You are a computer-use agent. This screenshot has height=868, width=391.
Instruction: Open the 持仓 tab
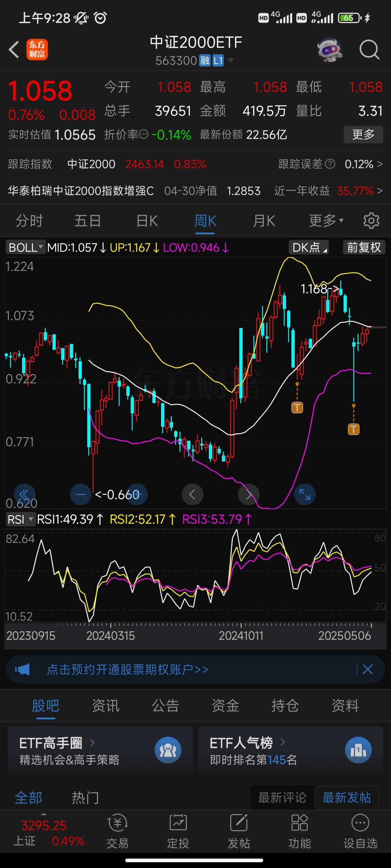coord(285,706)
